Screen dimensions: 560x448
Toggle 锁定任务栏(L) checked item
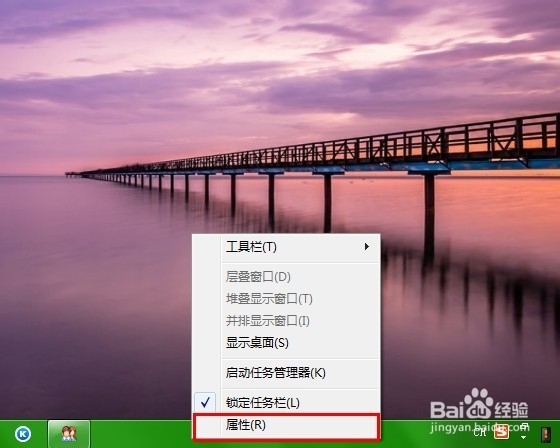pos(286,403)
